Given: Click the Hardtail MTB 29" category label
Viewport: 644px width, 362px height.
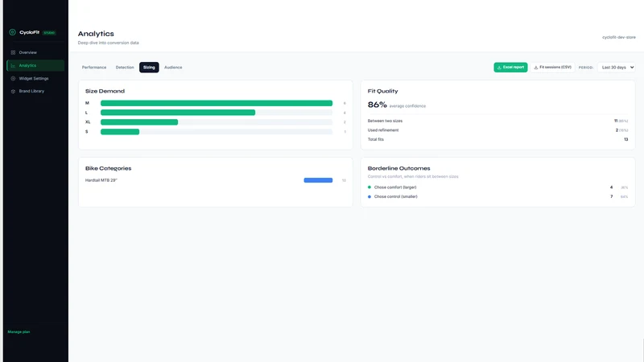Looking at the screenshot, I should click(101, 180).
